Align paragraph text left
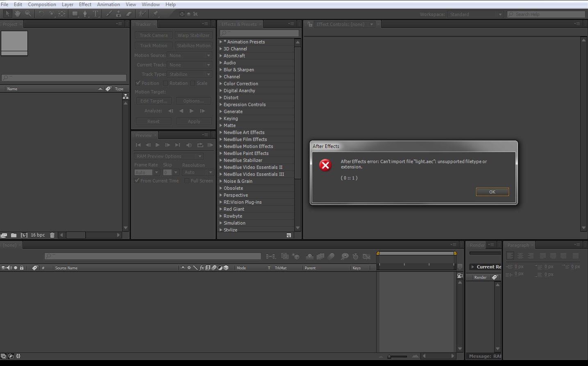The width and height of the screenshot is (588, 366). pos(510,255)
